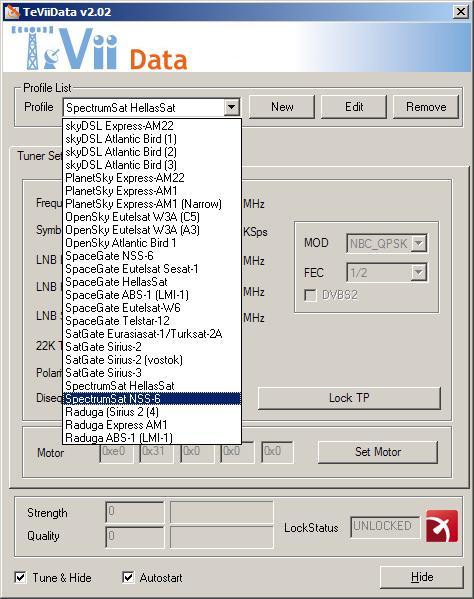Toggle the Autostart checkbox

click(128, 577)
